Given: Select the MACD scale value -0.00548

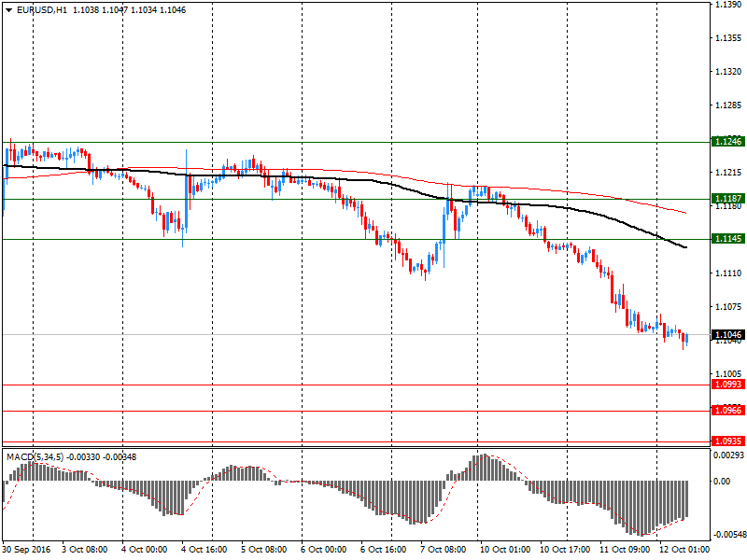Looking at the screenshot, I should [728, 535].
